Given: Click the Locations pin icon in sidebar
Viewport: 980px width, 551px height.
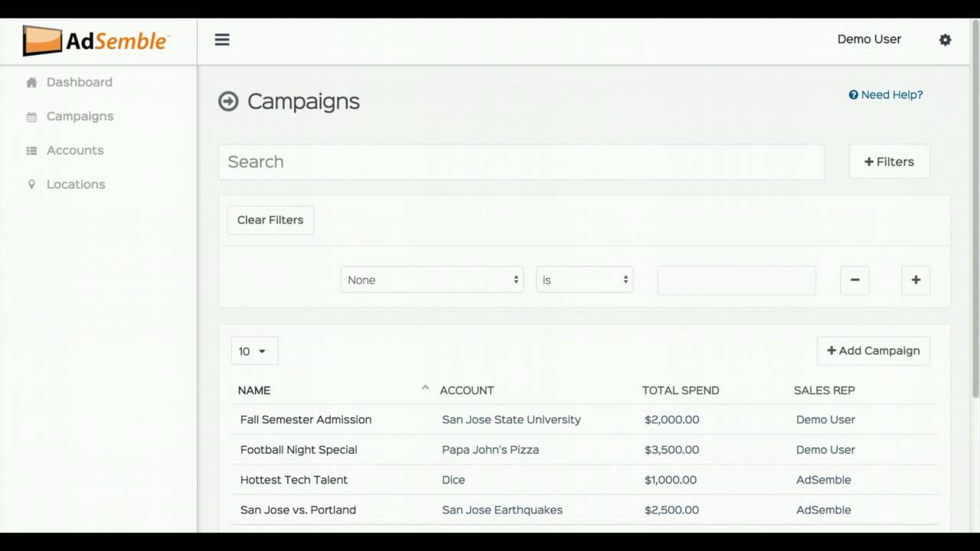Looking at the screenshot, I should click(31, 184).
